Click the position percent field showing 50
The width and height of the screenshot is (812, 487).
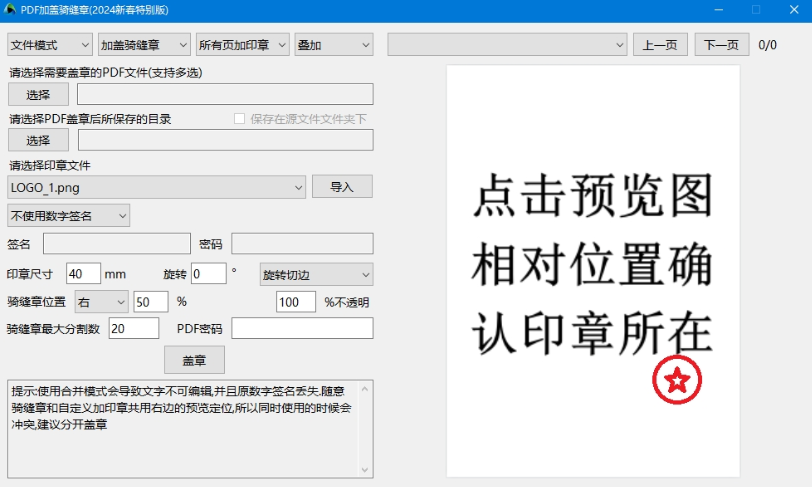pyautogui.click(x=151, y=302)
